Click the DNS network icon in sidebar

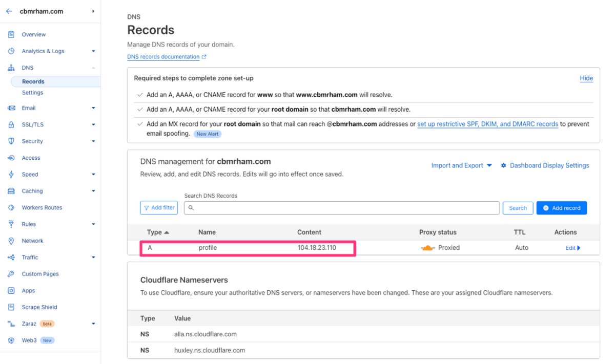11,68
